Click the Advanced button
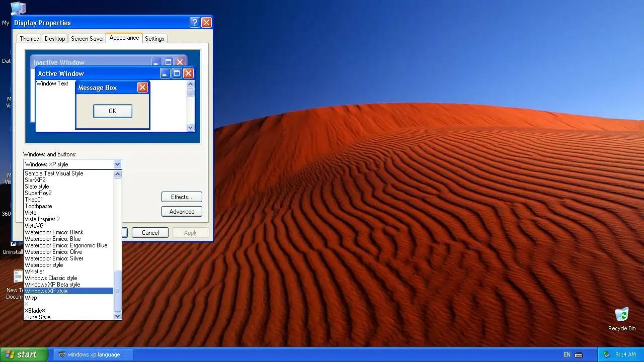The height and width of the screenshot is (362, 644). (x=182, y=212)
